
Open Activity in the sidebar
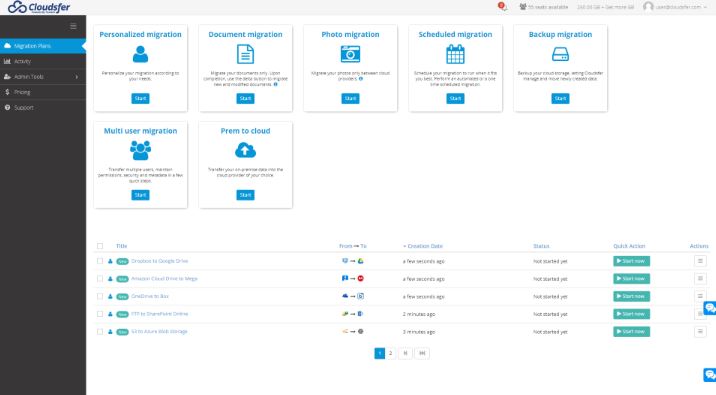pos(43,61)
